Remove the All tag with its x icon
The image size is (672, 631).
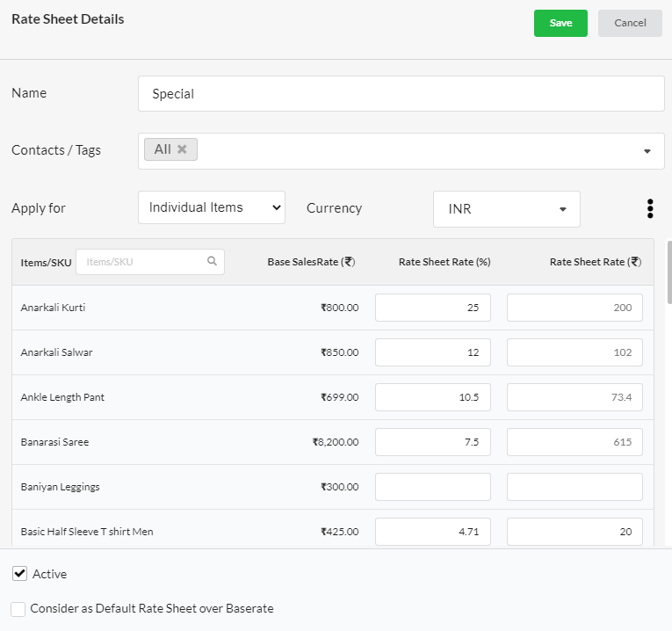pyautogui.click(x=182, y=149)
